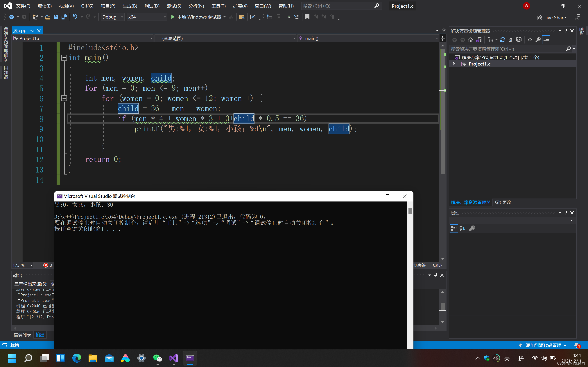Click Collapse All icon in Solution Explorer
The image size is (588, 367).
tap(511, 40)
